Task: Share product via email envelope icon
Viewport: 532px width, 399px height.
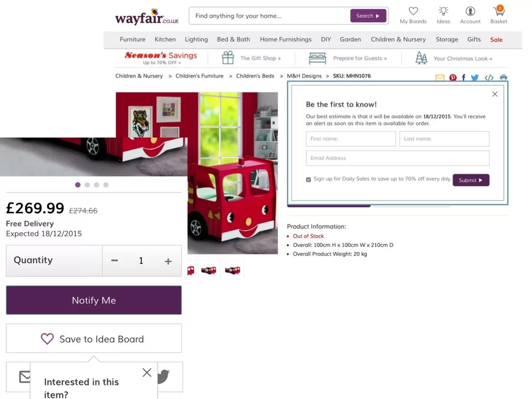Action: [440, 78]
